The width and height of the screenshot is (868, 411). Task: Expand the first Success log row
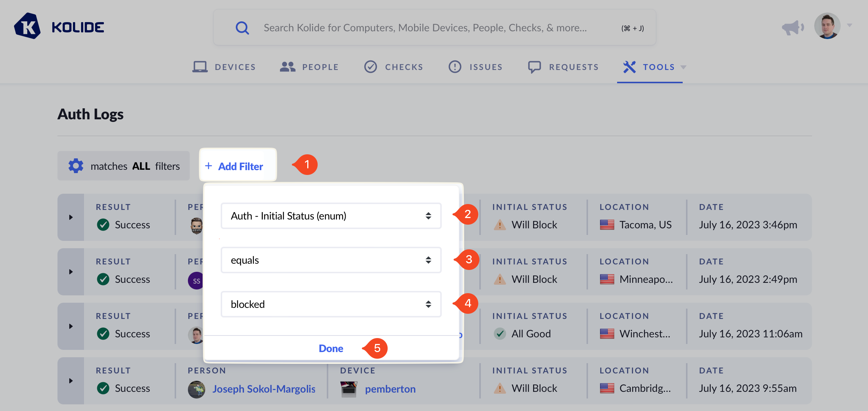pyautogui.click(x=71, y=217)
